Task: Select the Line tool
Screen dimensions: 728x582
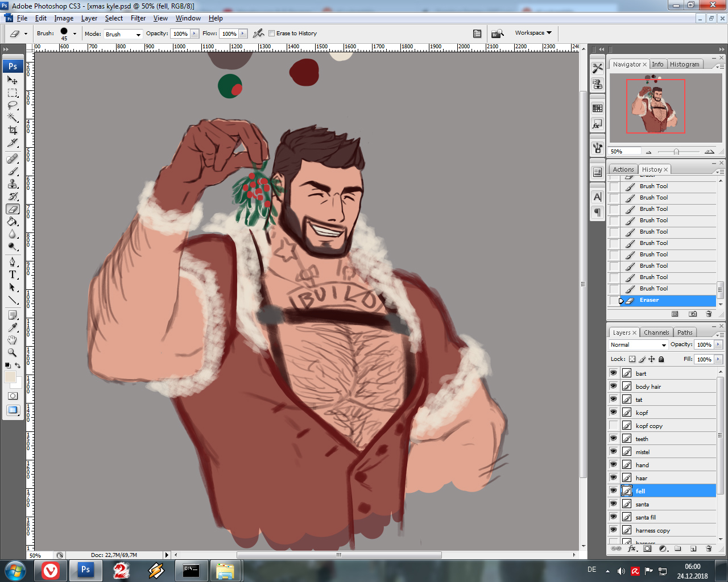Action: click(x=13, y=300)
